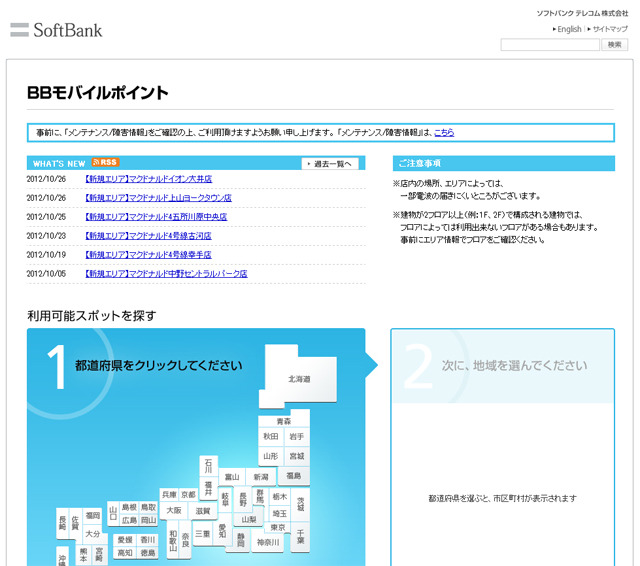
Task: Select 茨城 prefecture on the map
Action: [x=301, y=504]
